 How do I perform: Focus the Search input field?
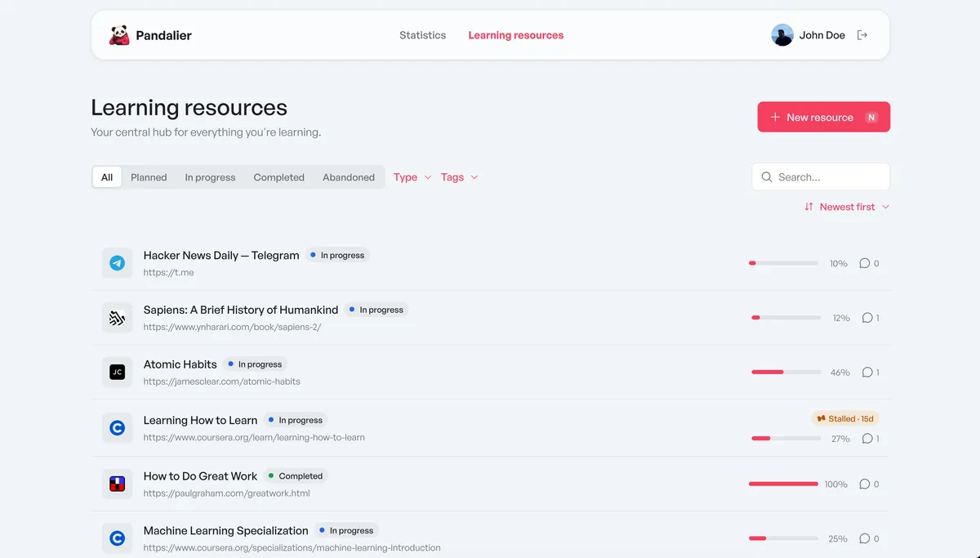(x=821, y=176)
